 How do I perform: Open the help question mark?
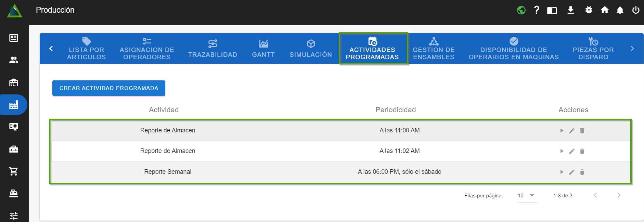pyautogui.click(x=537, y=10)
